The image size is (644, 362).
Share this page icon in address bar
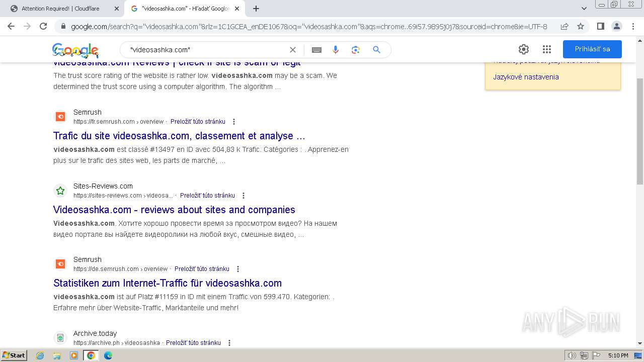coord(565,26)
